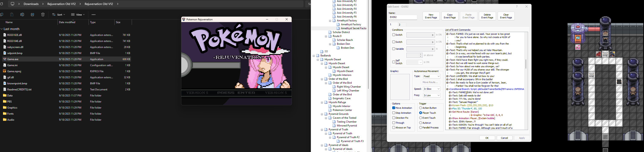
Task: Collapse the Last month group
Action: point(2,29)
